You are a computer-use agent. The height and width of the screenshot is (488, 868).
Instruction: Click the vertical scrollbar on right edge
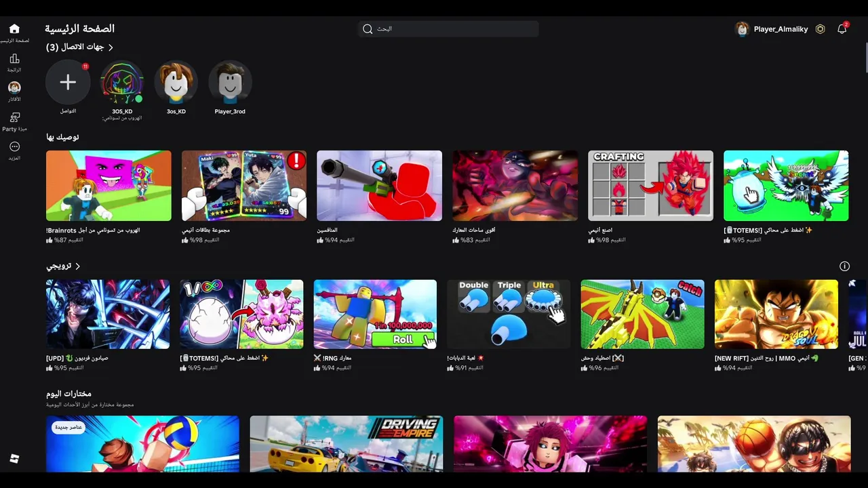[865, 58]
